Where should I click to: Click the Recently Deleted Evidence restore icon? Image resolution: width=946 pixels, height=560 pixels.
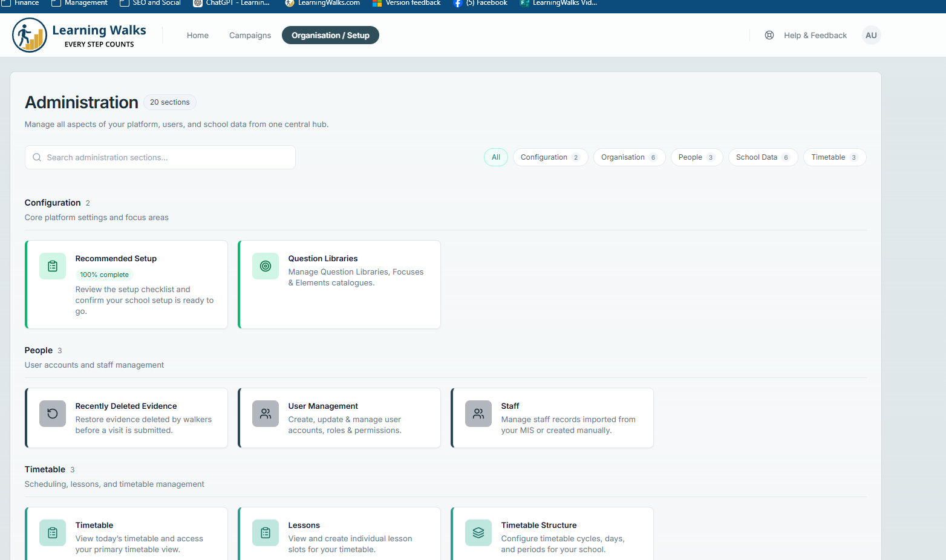[x=53, y=414]
